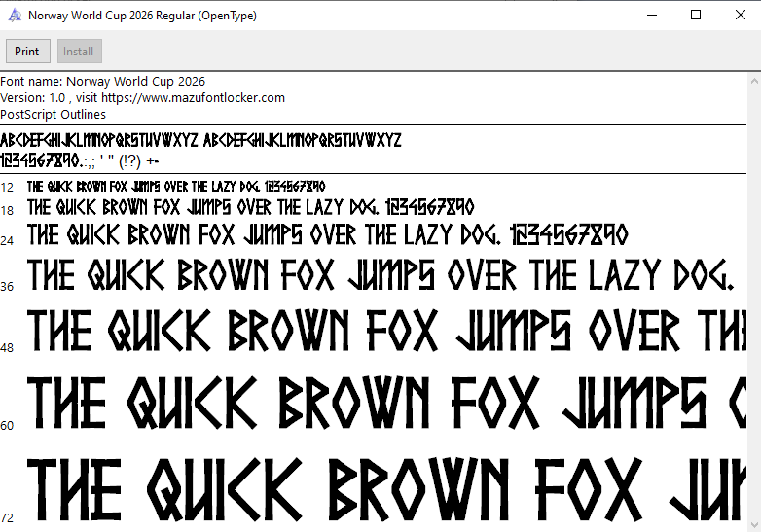Click the 72 point size label
Image resolution: width=761 pixels, height=532 pixels.
click(7, 516)
